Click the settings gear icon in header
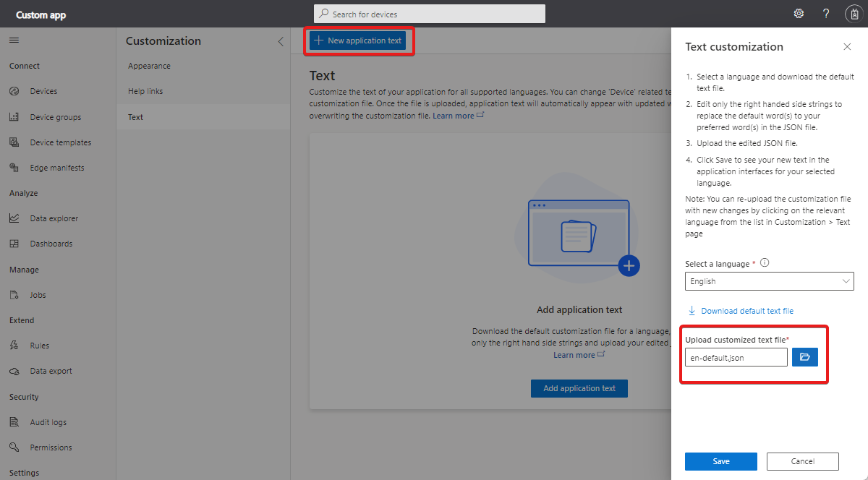Screen dimensions: 868x480 tap(799, 14)
